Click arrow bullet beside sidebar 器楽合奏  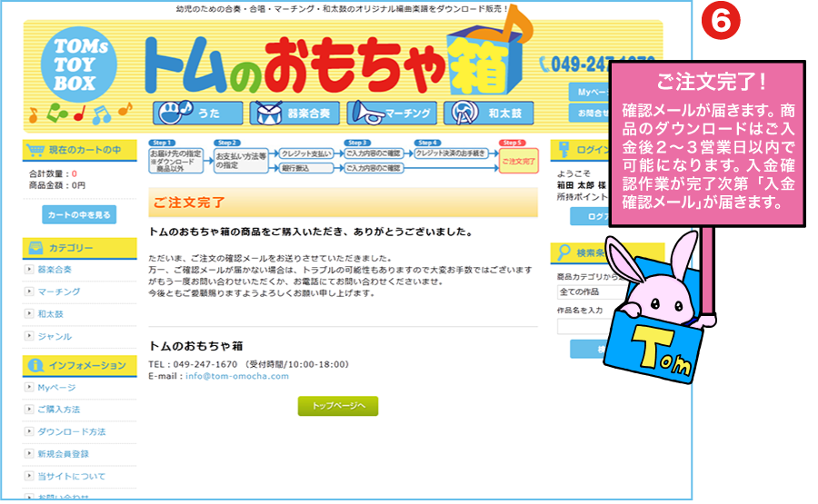pyautogui.click(x=29, y=270)
